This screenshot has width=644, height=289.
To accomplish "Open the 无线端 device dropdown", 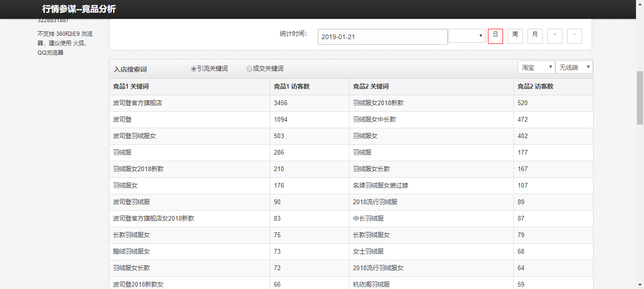I will [574, 67].
